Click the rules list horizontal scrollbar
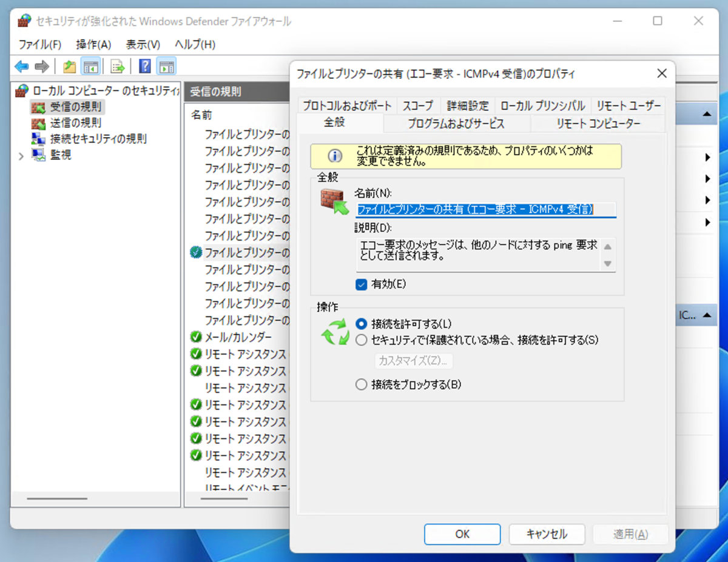 pos(223,499)
